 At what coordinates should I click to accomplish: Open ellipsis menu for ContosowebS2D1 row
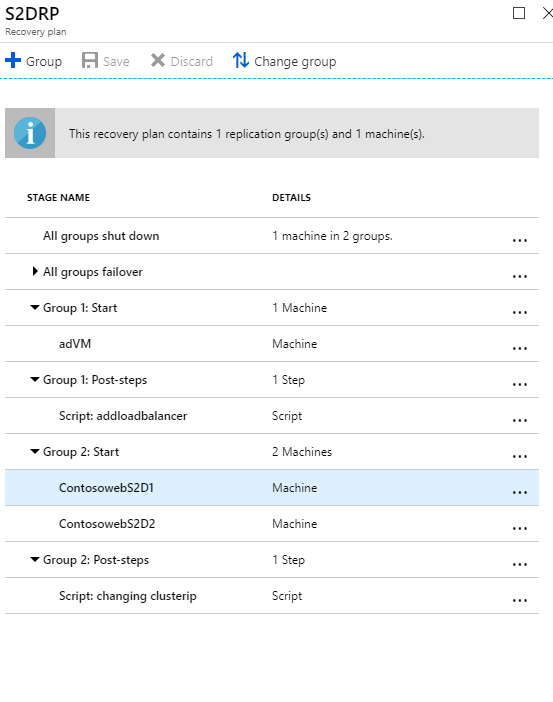[519, 492]
